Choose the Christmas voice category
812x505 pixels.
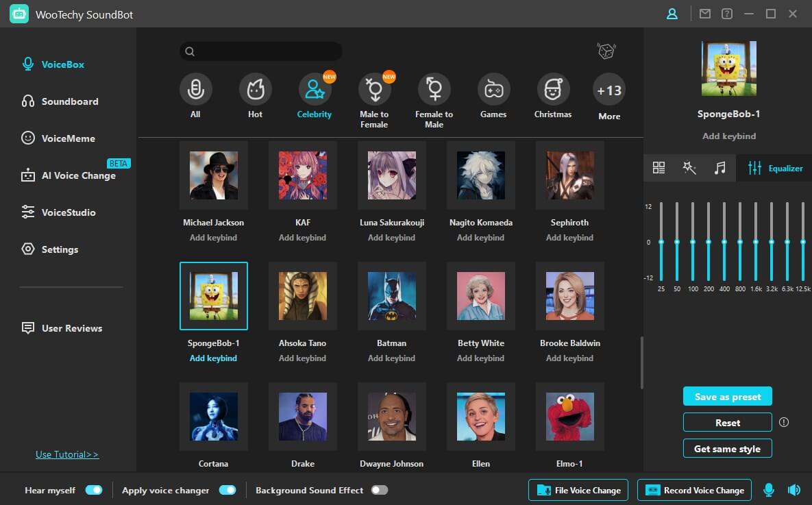[552, 90]
